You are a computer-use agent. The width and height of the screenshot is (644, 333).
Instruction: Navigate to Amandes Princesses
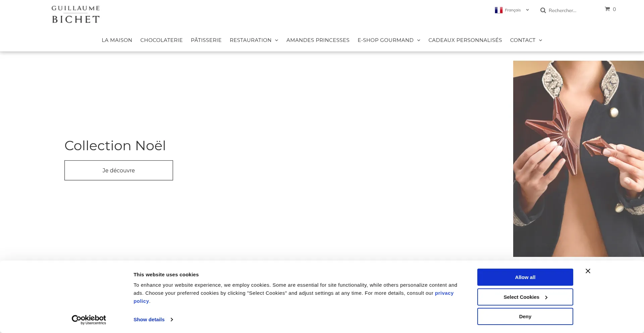click(318, 40)
